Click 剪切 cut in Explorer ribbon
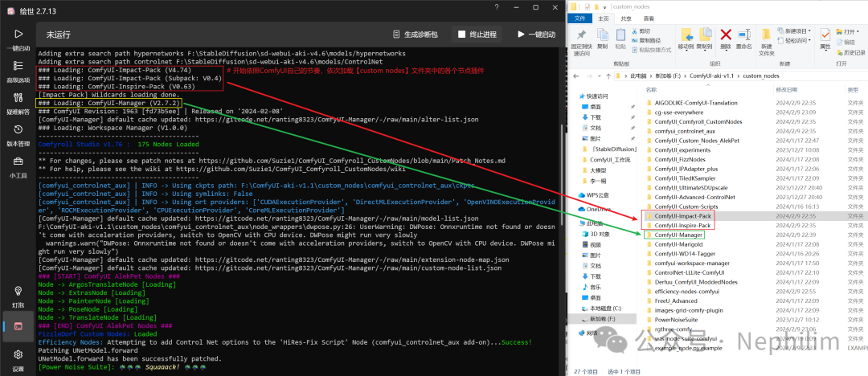 click(x=641, y=31)
